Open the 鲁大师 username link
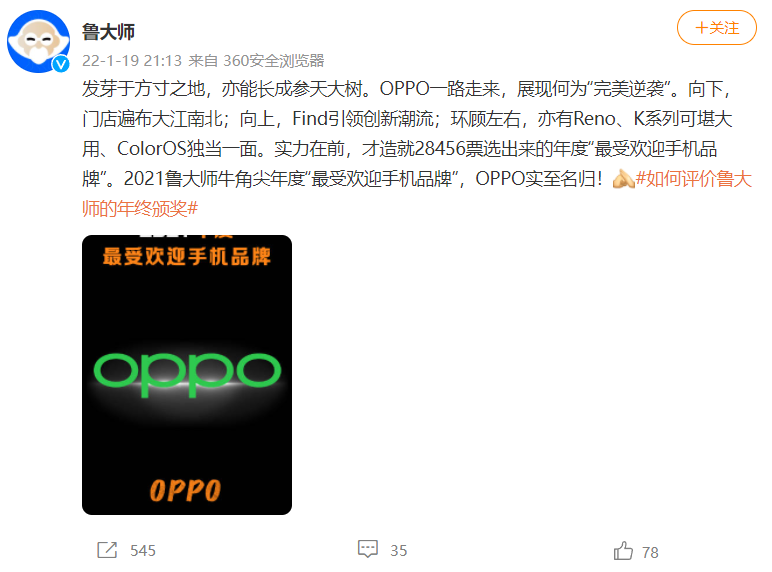This screenshot has height=572, width=772. [x=108, y=32]
